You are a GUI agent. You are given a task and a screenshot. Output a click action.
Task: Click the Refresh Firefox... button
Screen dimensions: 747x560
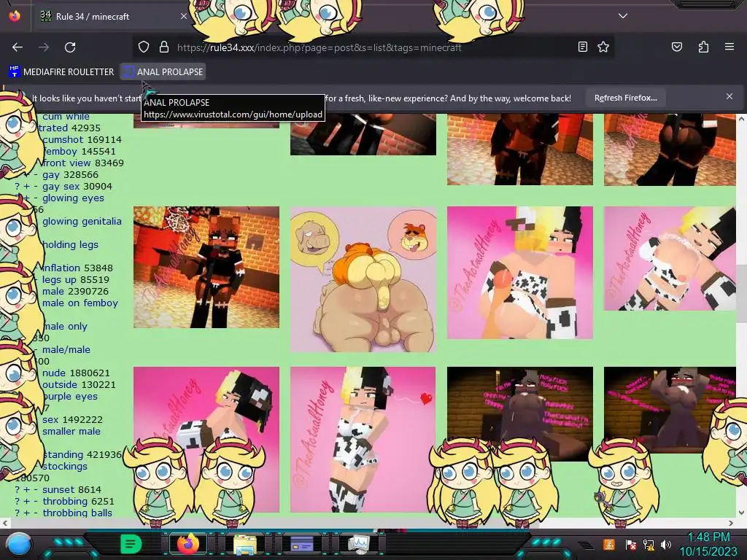625,98
